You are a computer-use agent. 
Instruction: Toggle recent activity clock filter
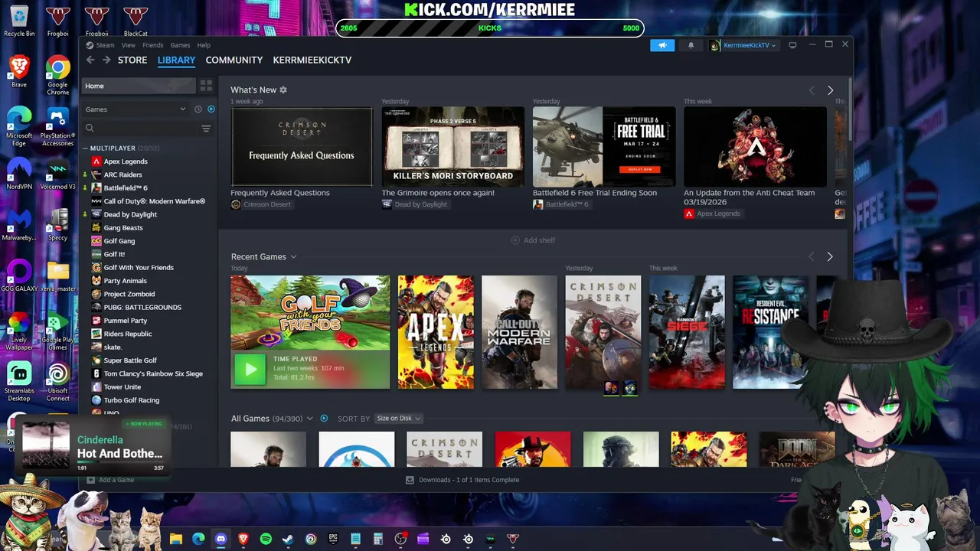coord(198,109)
